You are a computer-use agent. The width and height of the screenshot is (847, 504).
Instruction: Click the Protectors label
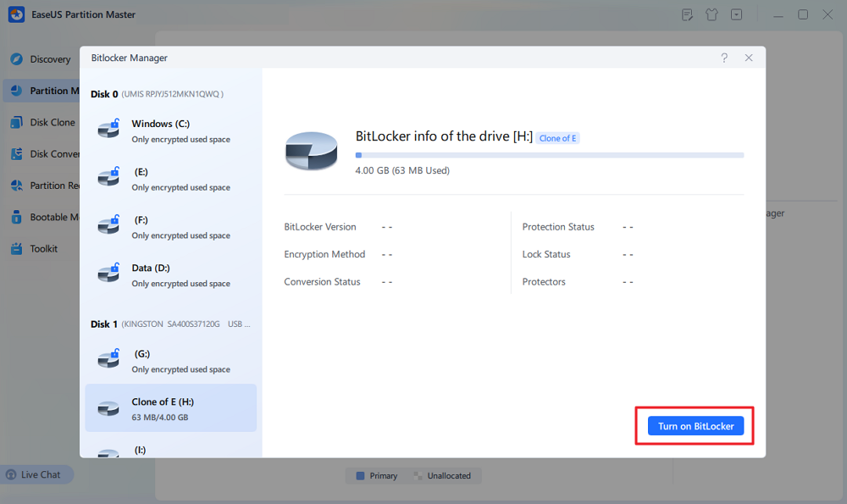(544, 281)
